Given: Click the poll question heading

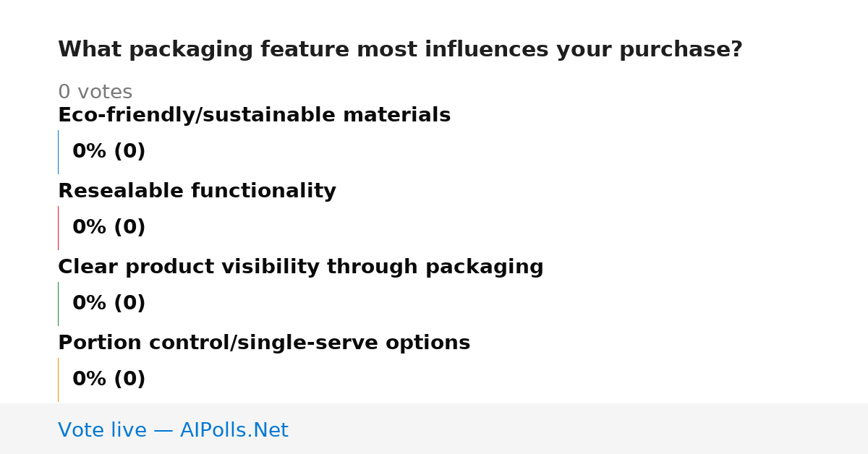Looking at the screenshot, I should pos(400,50).
